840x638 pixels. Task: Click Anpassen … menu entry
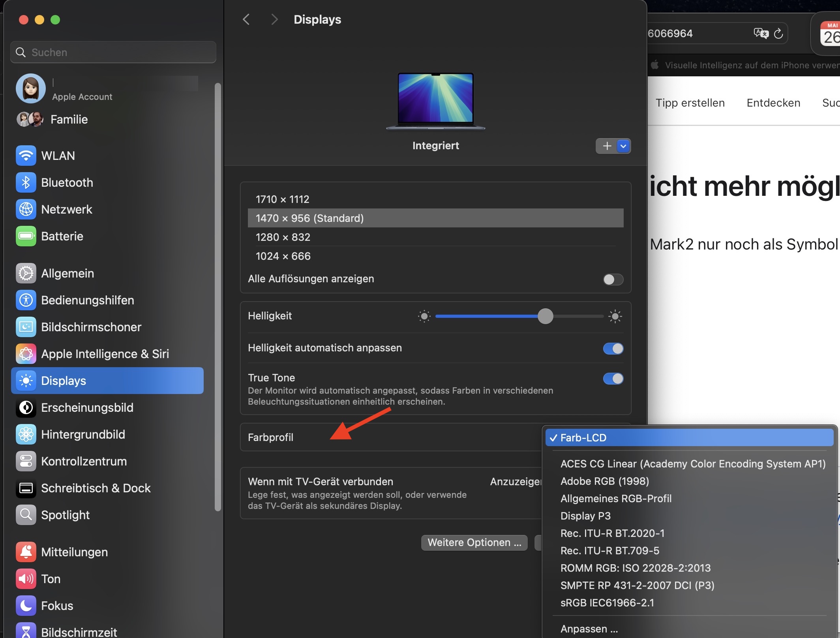pyautogui.click(x=589, y=629)
